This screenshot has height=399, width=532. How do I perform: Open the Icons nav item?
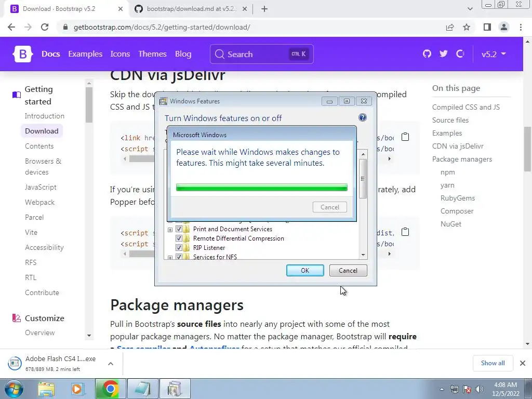click(x=120, y=54)
